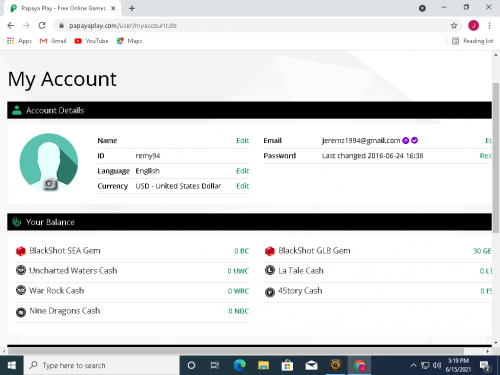Click the purple email badge icon
This screenshot has height=375, width=500.
pyautogui.click(x=405, y=141)
